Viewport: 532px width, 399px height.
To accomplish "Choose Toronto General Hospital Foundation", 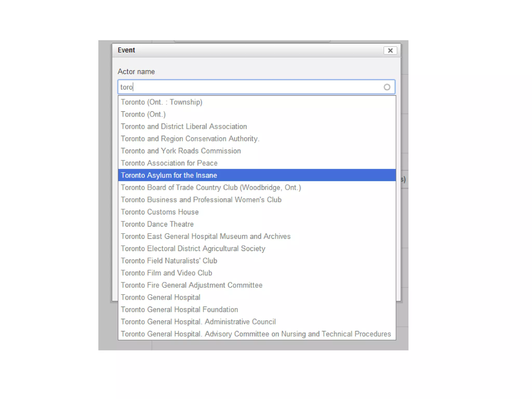I will (179, 310).
